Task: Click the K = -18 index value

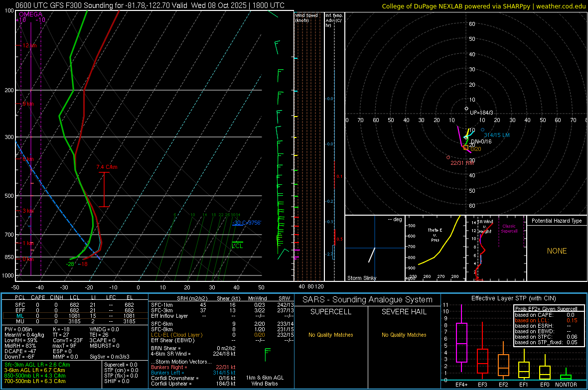Action: pos(61,329)
